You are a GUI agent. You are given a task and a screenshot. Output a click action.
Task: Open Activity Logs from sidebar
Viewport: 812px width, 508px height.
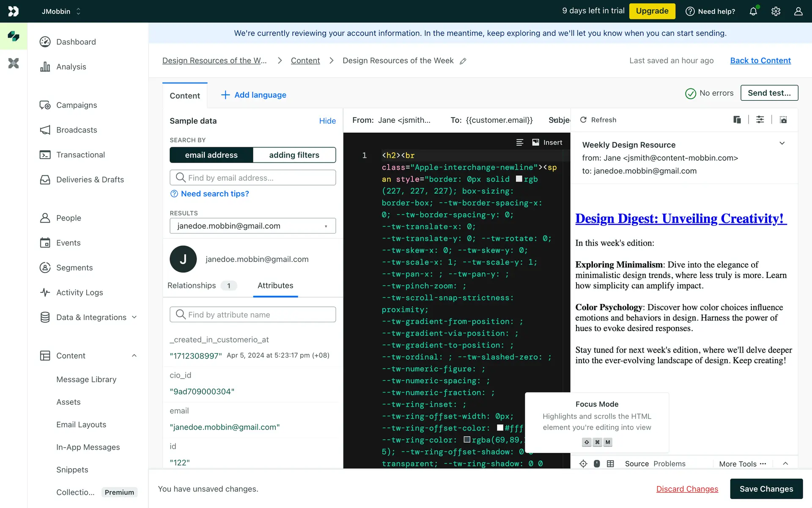(80, 293)
